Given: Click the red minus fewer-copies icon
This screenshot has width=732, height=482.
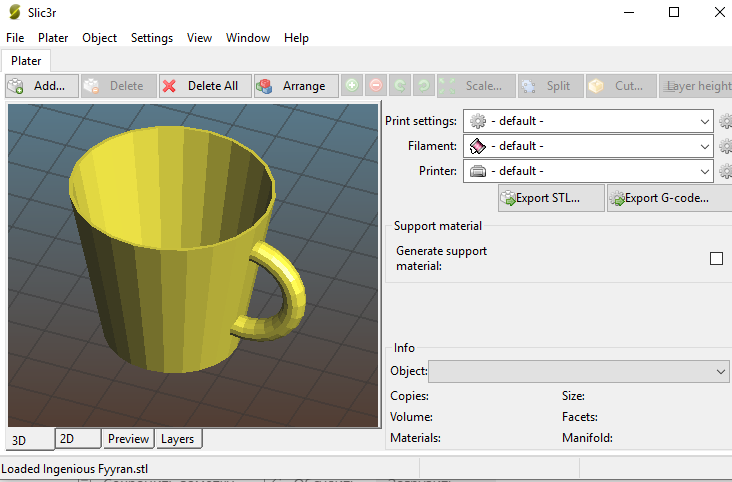Looking at the screenshot, I should pyautogui.click(x=376, y=86).
